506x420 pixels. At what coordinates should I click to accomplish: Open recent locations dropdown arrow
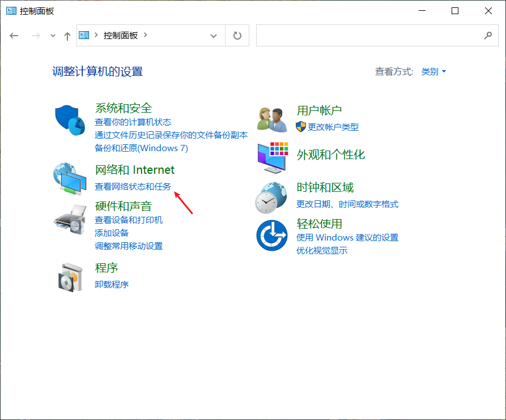[x=53, y=36]
